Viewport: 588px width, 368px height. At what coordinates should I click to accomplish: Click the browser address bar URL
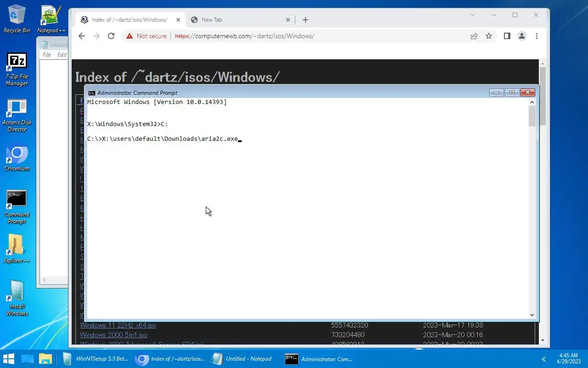click(244, 36)
